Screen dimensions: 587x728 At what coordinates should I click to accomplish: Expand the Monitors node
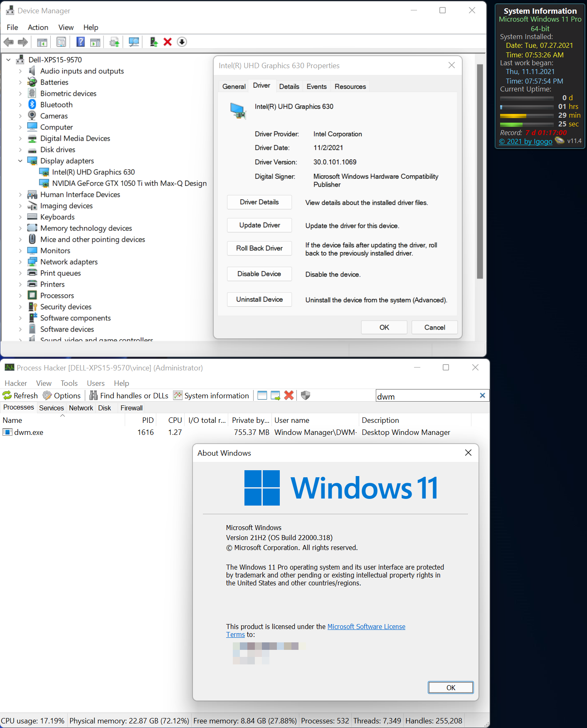pyautogui.click(x=20, y=251)
